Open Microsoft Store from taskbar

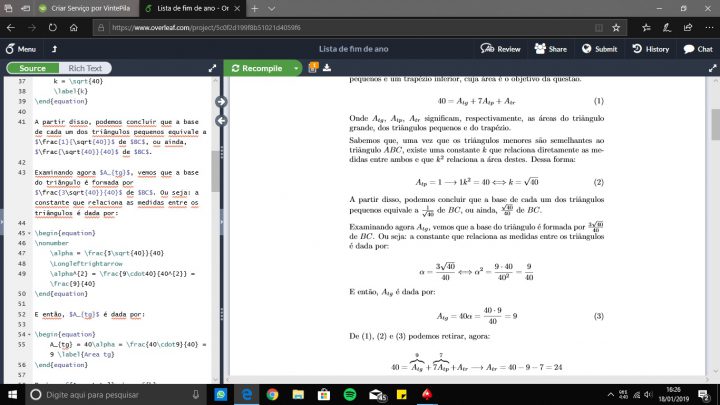324,394
